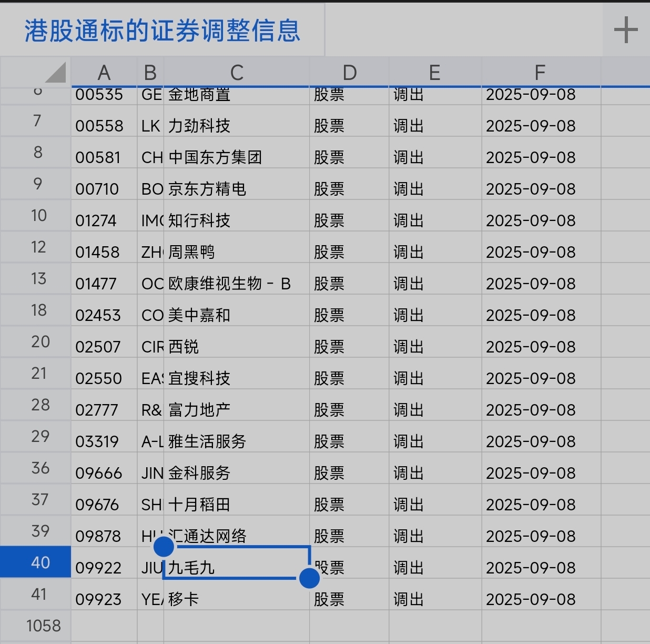Open the 港股通标的证券调整信息 sheet tab
Image resolution: width=650 pixels, height=644 pixels.
pyautogui.click(x=162, y=30)
